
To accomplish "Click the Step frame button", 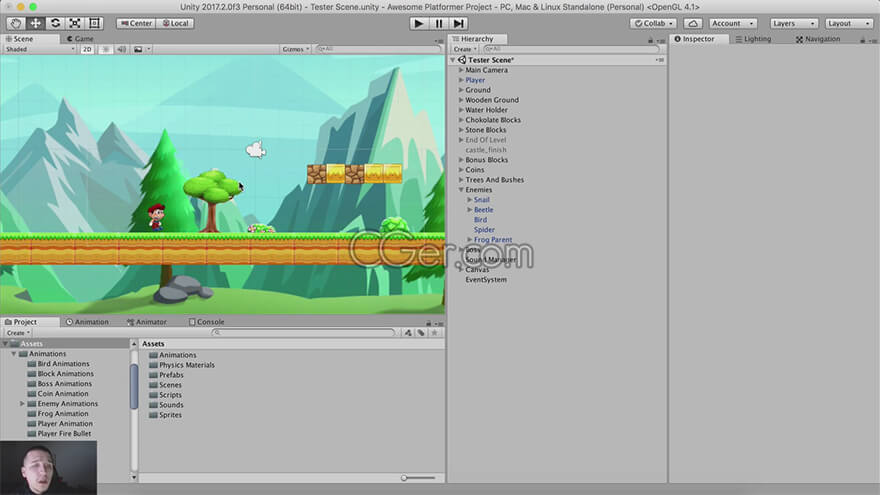I will [459, 24].
